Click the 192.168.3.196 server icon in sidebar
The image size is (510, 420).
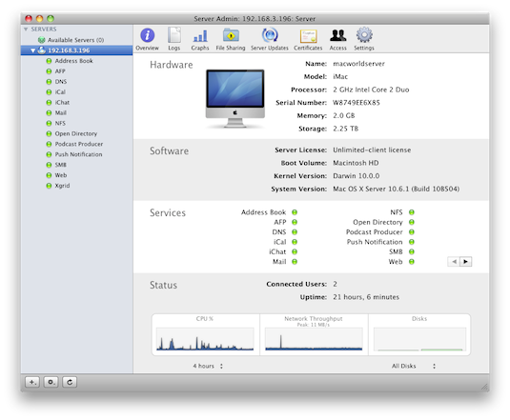pyautogui.click(x=41, y=50)
